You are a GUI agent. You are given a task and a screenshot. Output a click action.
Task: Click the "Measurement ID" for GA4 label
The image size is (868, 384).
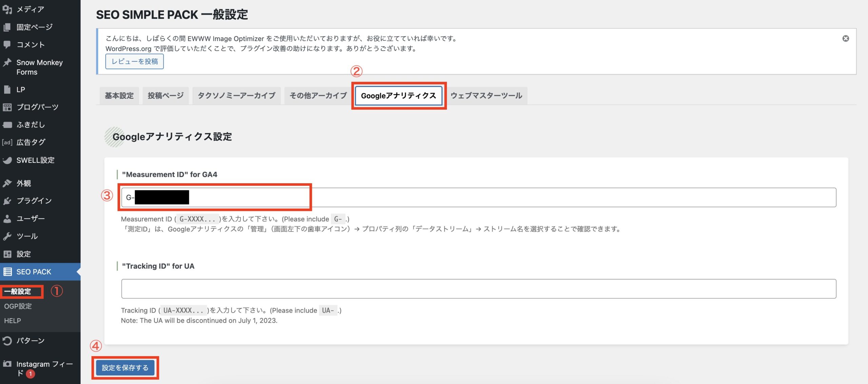pyautogui.click(x=170, y=174)
